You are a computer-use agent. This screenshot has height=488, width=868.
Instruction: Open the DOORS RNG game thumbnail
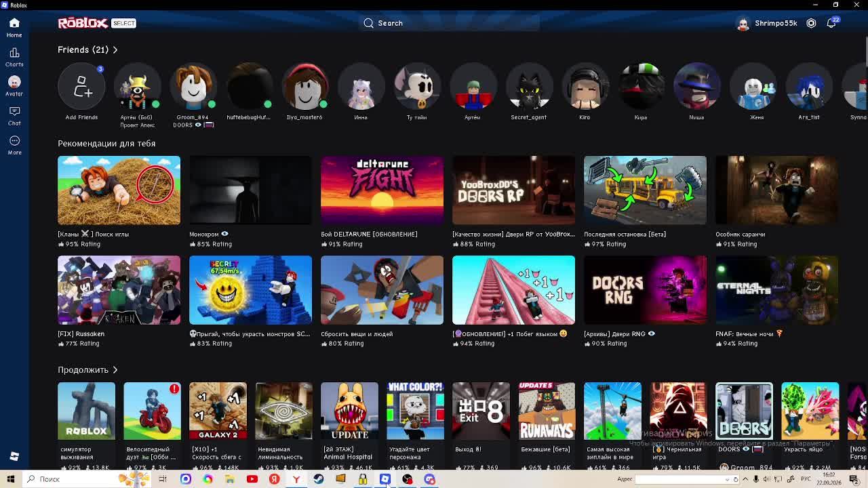click(x=645, y=289)
